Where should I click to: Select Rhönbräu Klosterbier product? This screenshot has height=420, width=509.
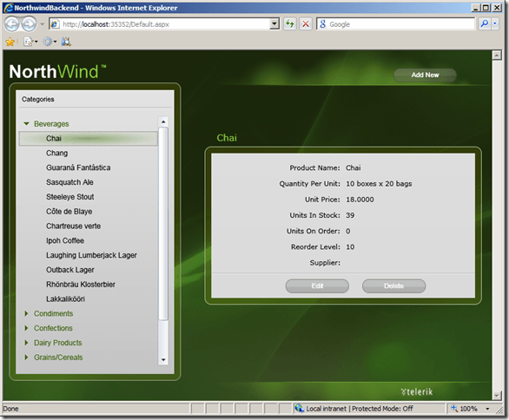pos(81,285)
